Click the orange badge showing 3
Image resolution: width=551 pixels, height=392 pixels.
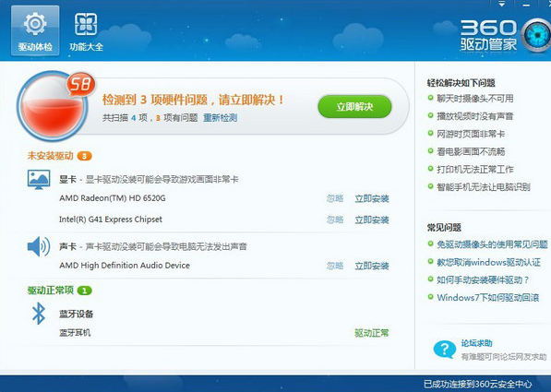pos(84,156)
